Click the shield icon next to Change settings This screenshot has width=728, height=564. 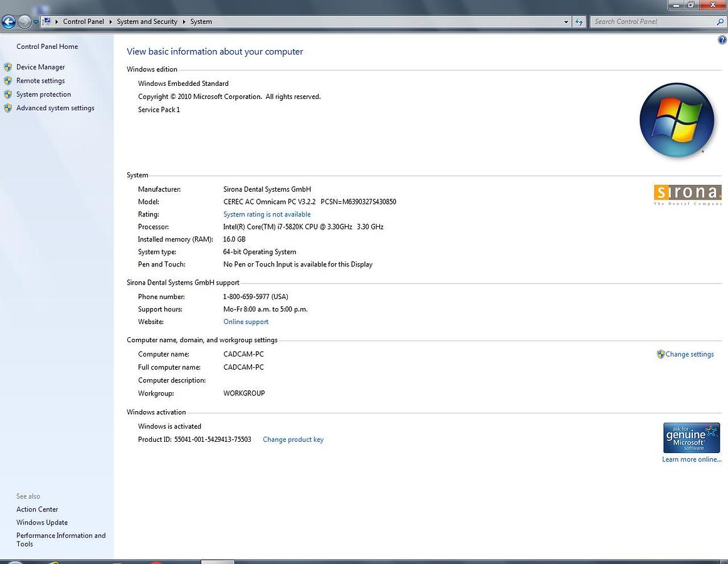pyautogui.click(x=660, y=354)
